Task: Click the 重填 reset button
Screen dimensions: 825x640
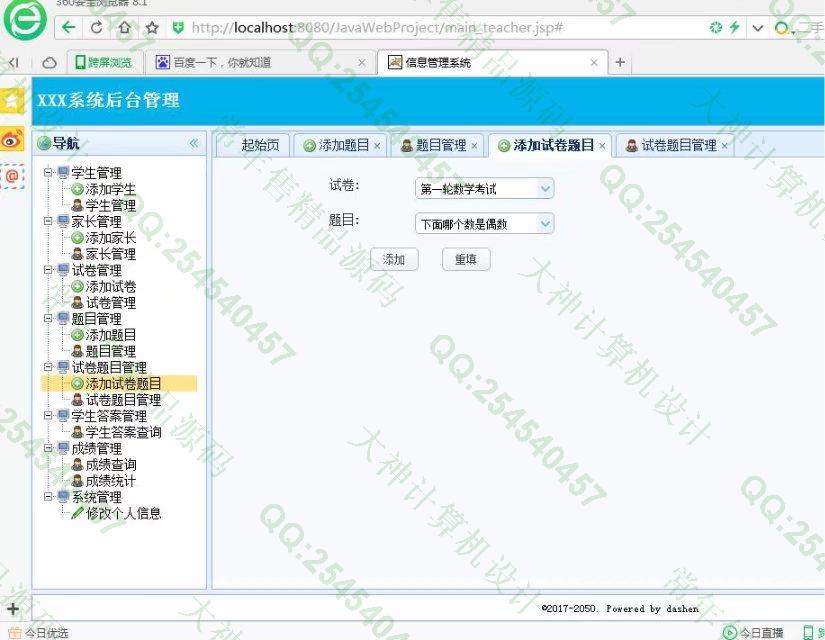Action: pyautogui.click(x=466, y=259)
